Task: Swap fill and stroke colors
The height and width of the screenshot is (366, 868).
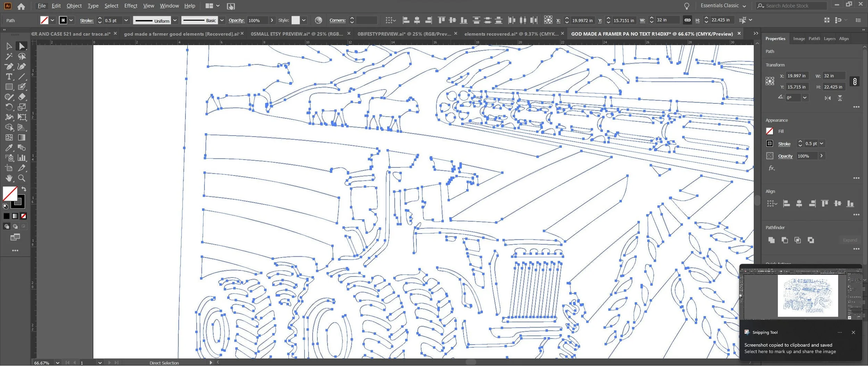Action: [x=24, y=189]
